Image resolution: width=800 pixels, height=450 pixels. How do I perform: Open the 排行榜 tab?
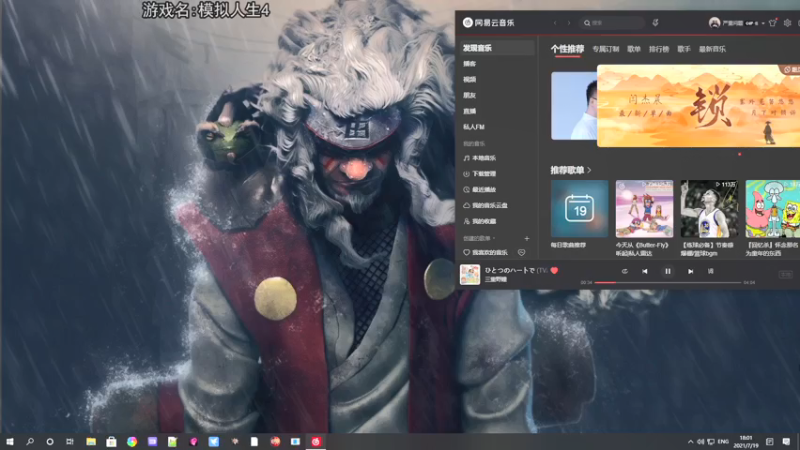pos(659,49)
